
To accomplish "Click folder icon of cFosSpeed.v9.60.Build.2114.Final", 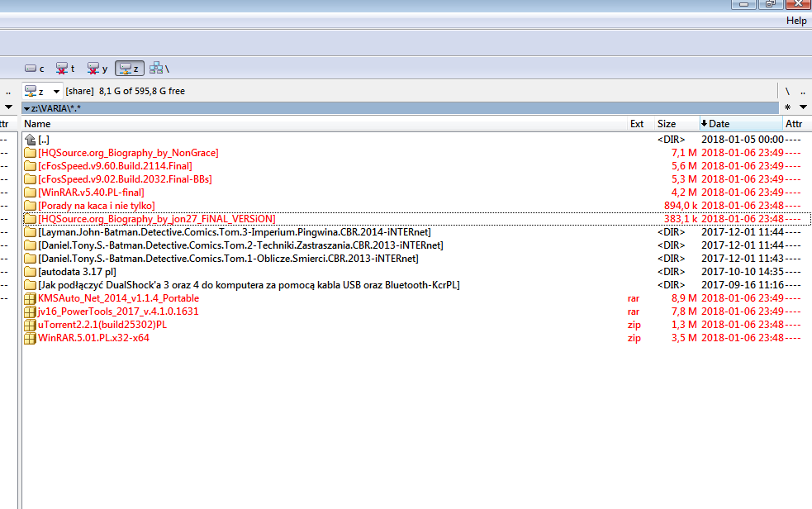I will (30, 166).
